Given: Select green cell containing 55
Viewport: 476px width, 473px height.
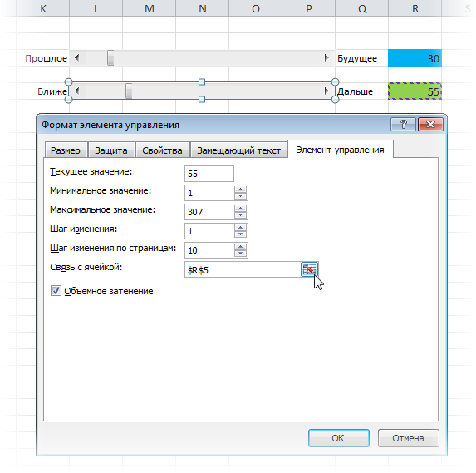Looking at the screenshot, I should pyautogui.click(x=415, y=91).
